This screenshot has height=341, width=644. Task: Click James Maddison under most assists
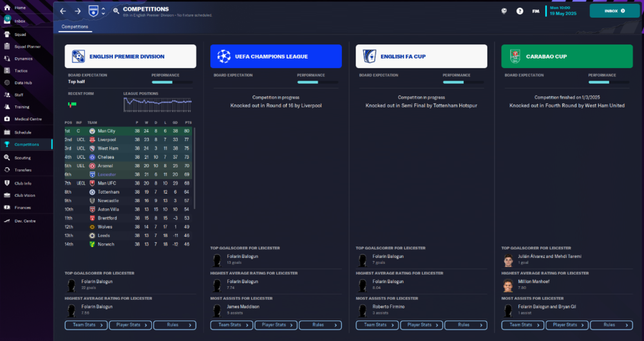[x=243, y=306]
